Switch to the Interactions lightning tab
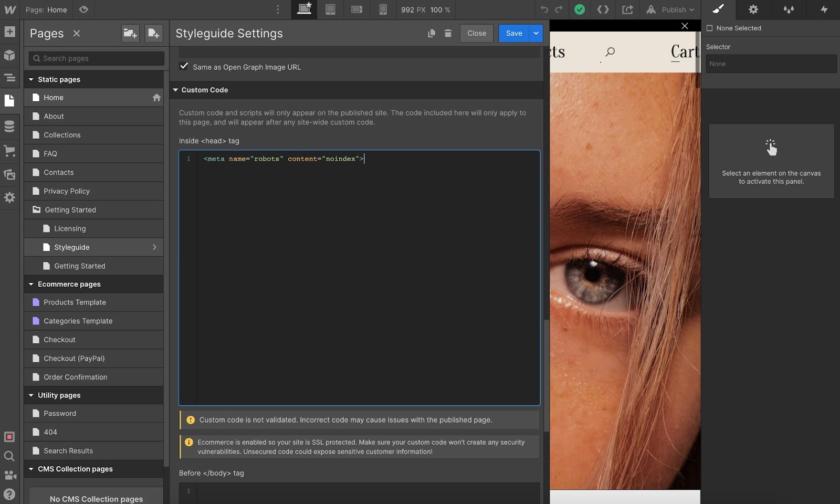Screen dimensions: 840x504 (824, 9)
